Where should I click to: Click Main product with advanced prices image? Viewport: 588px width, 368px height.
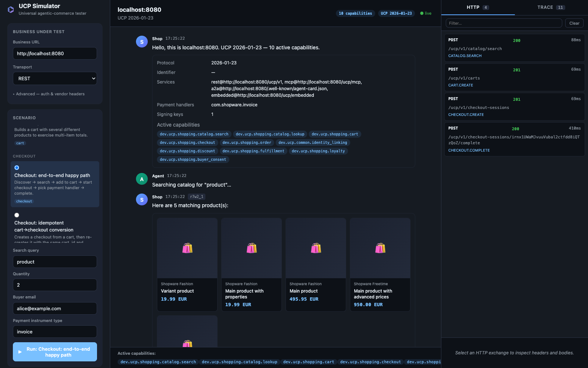[380, 248]
